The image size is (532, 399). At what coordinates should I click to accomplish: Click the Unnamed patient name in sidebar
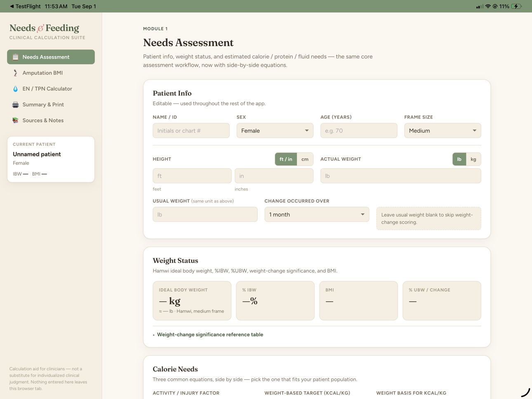[37, 154]
